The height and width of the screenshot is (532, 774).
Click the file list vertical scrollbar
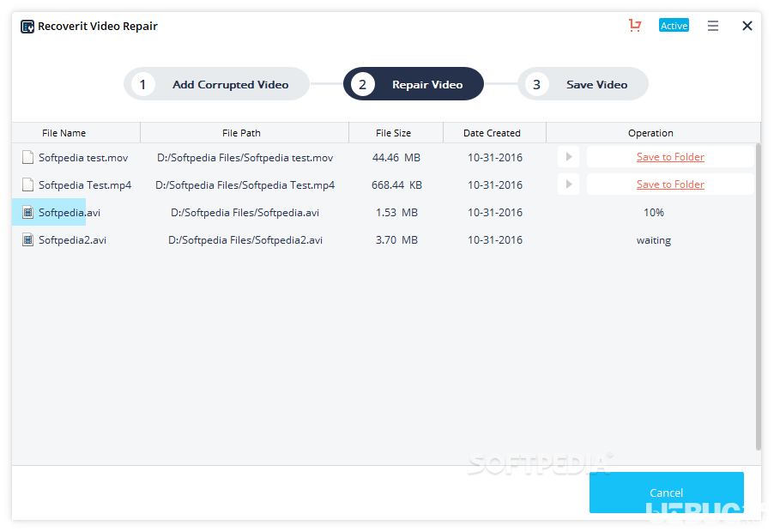759,297
